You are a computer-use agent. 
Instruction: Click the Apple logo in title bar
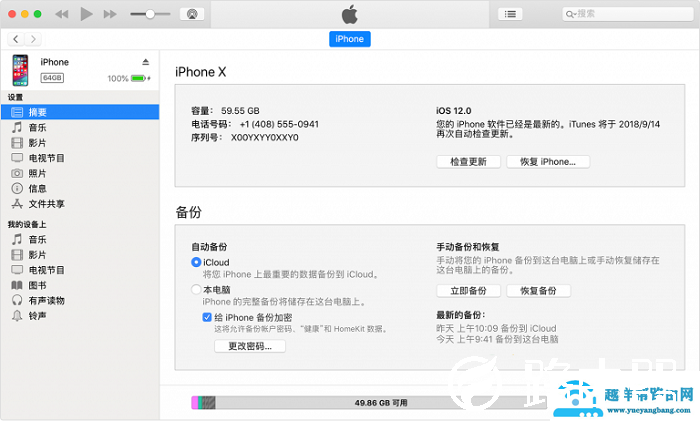[x=350, y=14]
